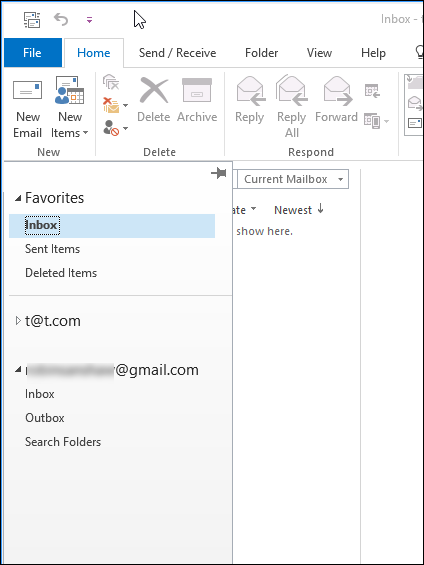Click the Ignore Conversation icon
This screenshot has height=565, width=424.
point(111,82)
